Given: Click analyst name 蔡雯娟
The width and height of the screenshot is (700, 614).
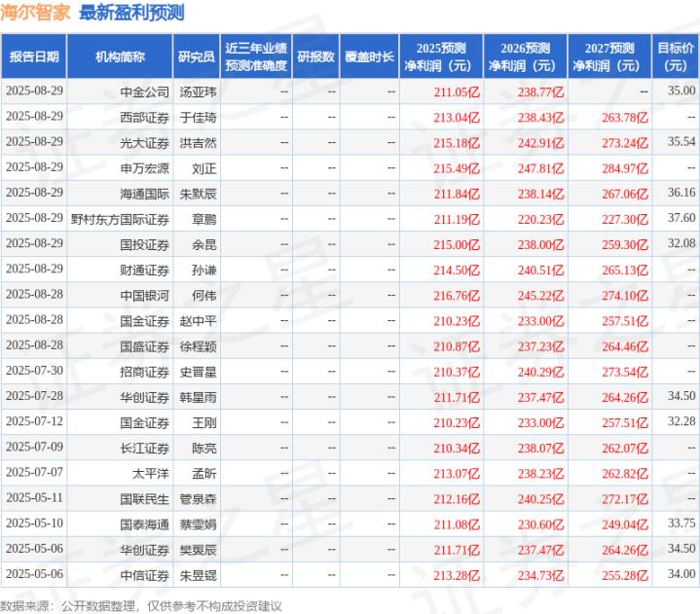Looking at the screenshot, I should point(199,524).
